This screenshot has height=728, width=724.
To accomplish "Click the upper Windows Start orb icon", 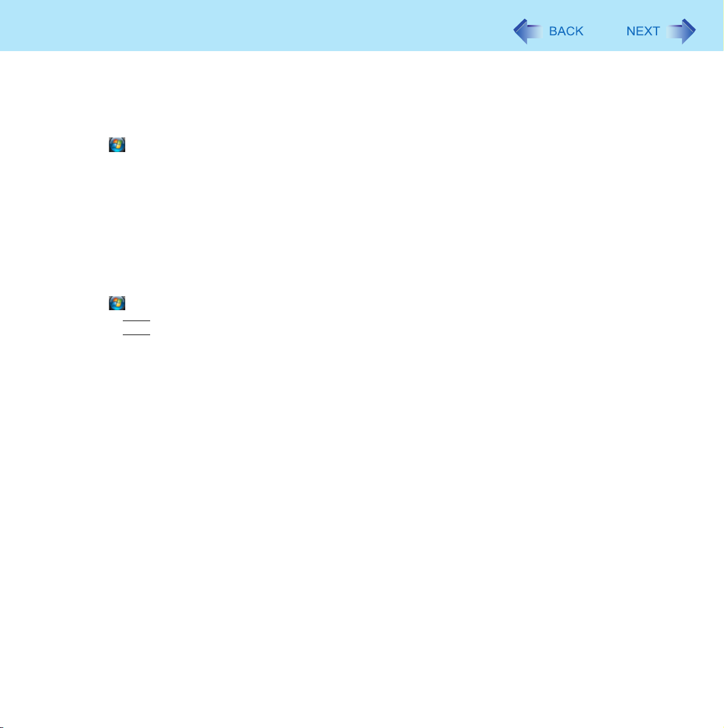I will pos(117,145).
